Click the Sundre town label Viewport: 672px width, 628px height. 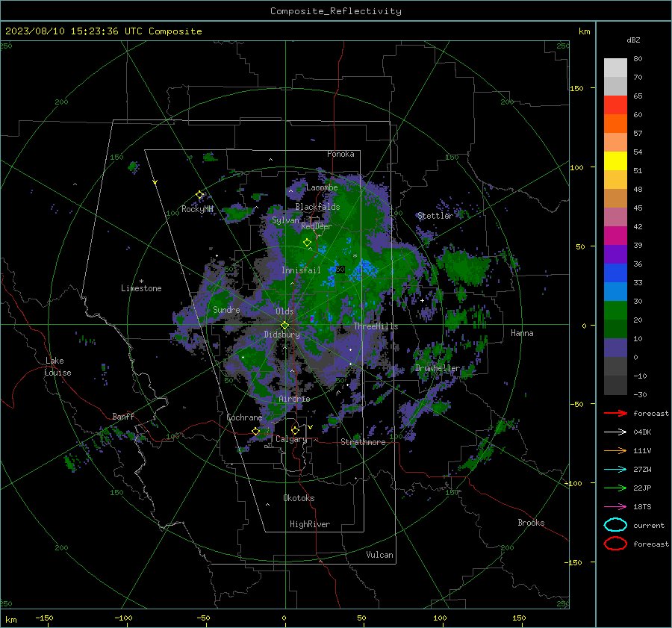point(226,310)
